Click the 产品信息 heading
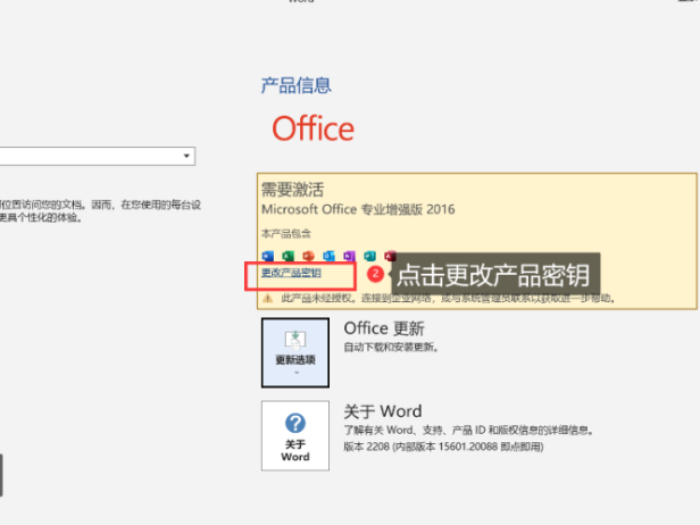 click(x=296, y=85)
